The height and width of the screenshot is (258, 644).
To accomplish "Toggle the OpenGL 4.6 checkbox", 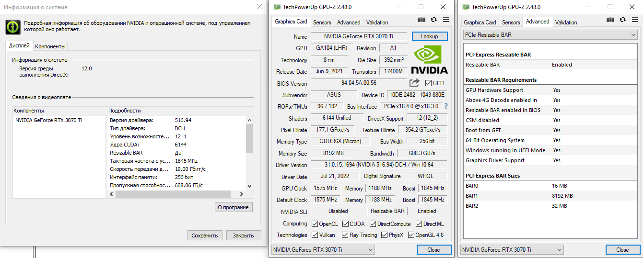I will [x=410, y=235].
